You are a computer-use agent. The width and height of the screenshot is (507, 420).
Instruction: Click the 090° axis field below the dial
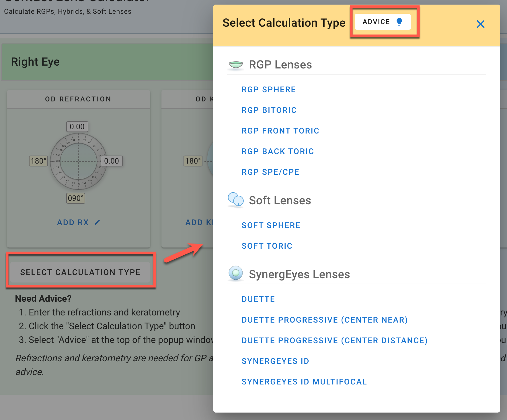pyautogui.click(x=76, y=198)
